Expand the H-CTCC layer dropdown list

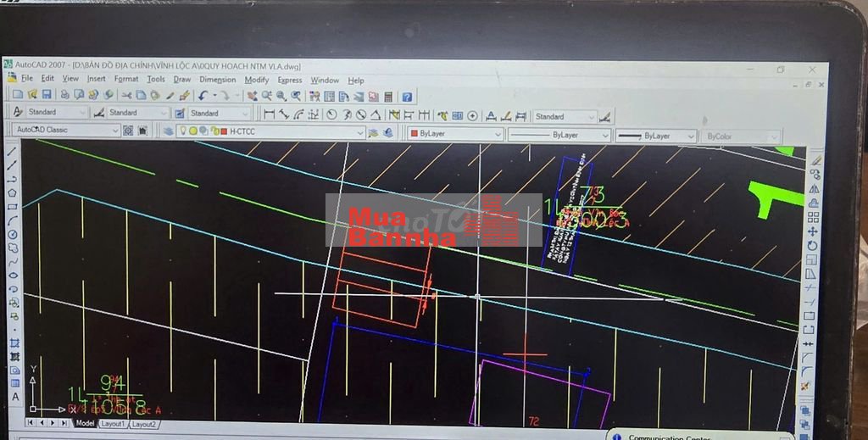tap(360, 132)
